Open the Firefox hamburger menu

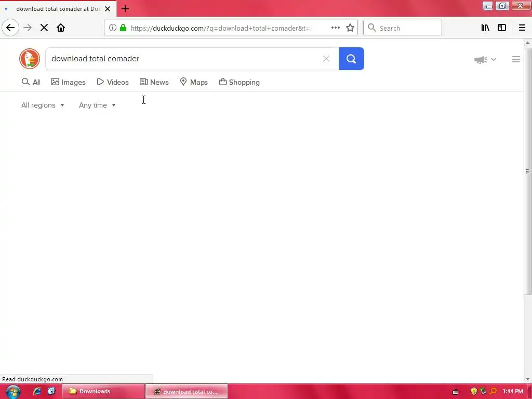pyautogui.click(x=522, y=28)
